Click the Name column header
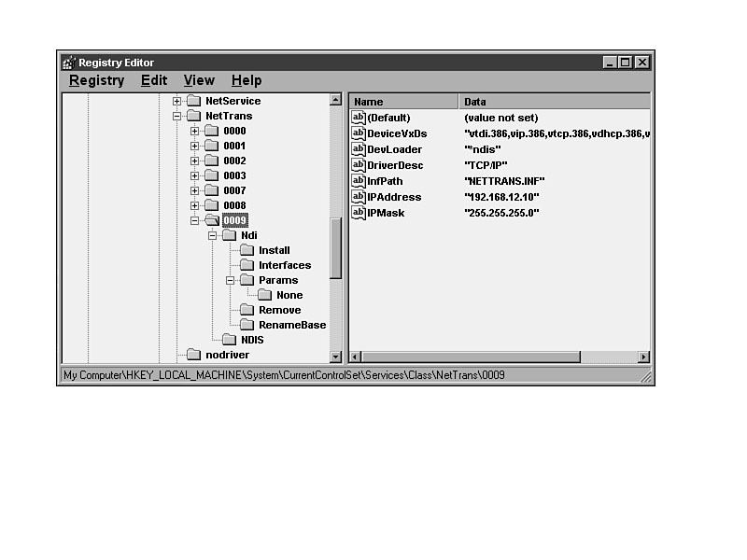The height and width of the screenshot is (560, 747). point(403,101)
